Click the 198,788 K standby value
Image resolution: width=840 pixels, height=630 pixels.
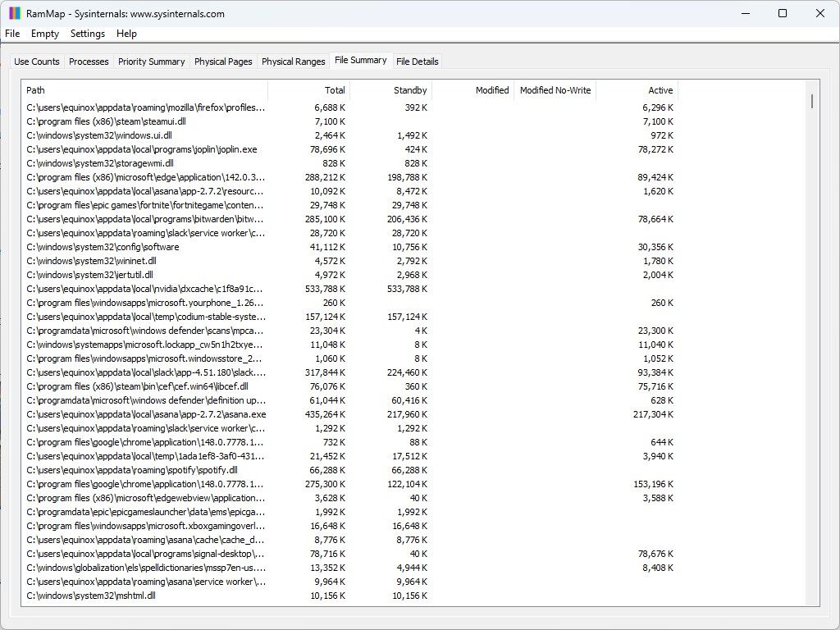point(407,177)
